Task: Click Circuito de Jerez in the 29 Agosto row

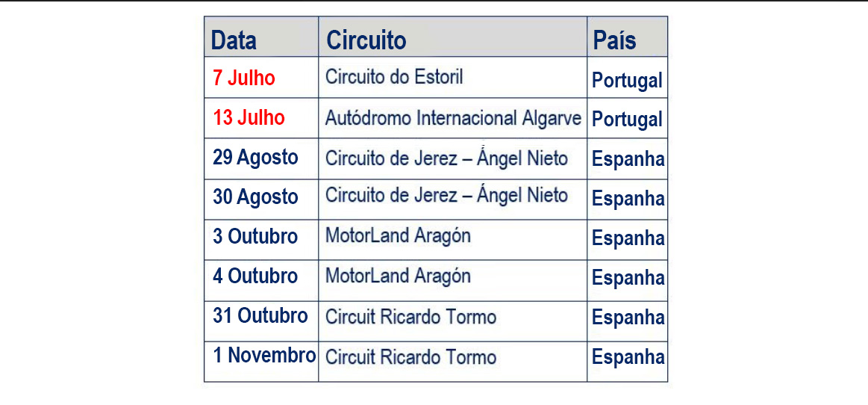Action: (x=446, y=158)
